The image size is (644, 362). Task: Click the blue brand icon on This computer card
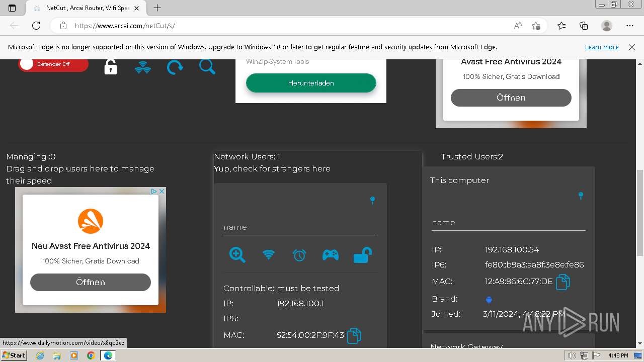pos(489,300)
